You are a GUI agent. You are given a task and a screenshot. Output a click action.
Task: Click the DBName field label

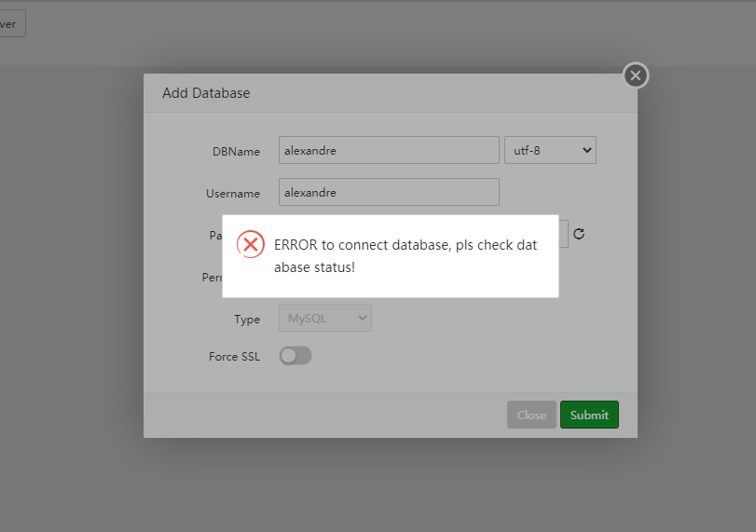coord(237,151)
